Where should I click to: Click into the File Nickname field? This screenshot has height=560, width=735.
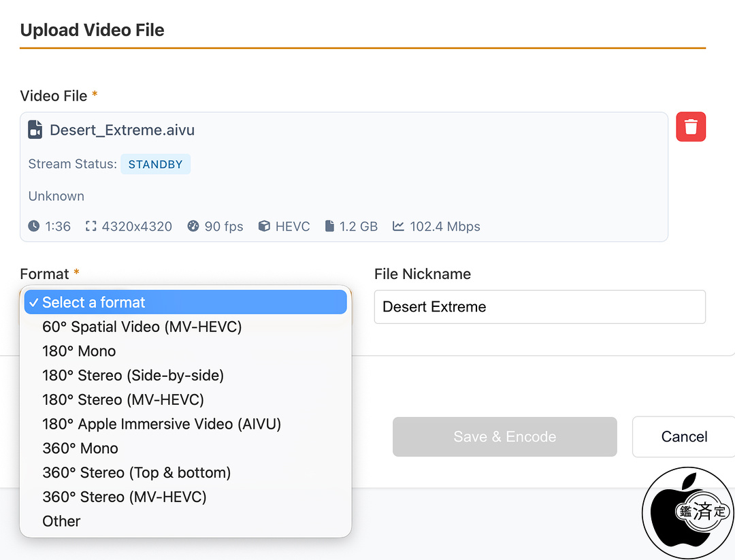[539, 307]
